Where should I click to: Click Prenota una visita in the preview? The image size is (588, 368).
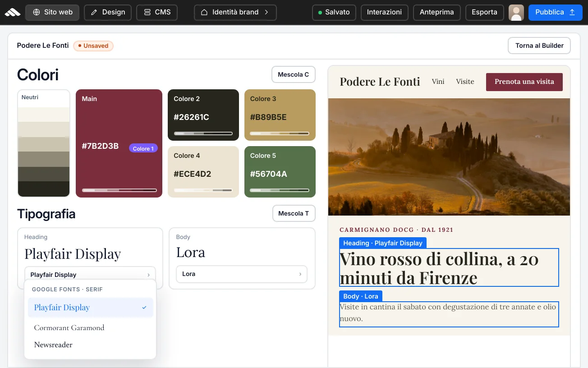[524, 82]
